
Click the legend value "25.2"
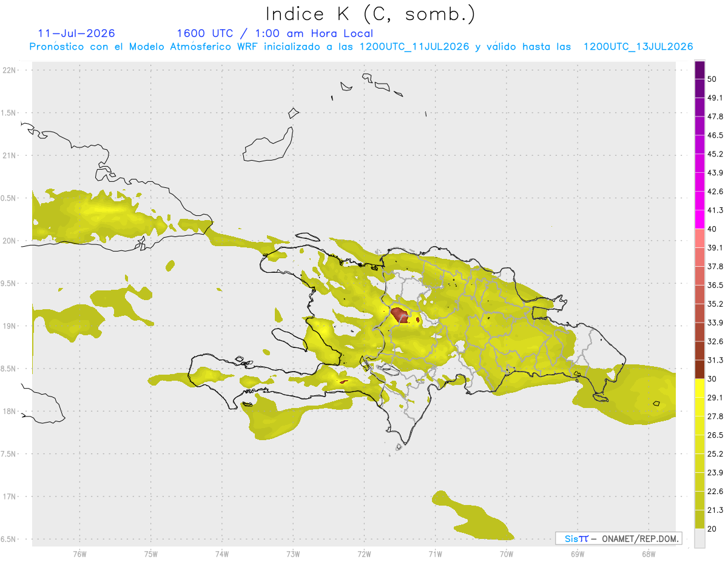715,454
